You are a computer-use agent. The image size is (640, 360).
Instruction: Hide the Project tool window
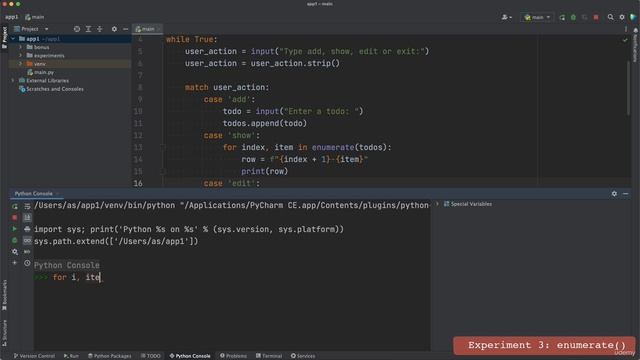(x=125, y=29)
